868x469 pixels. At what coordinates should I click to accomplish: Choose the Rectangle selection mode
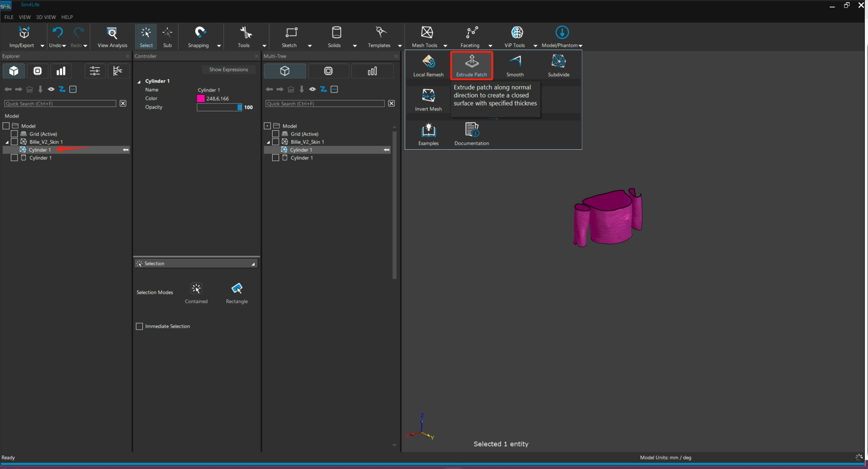click(x=237, y=292)
